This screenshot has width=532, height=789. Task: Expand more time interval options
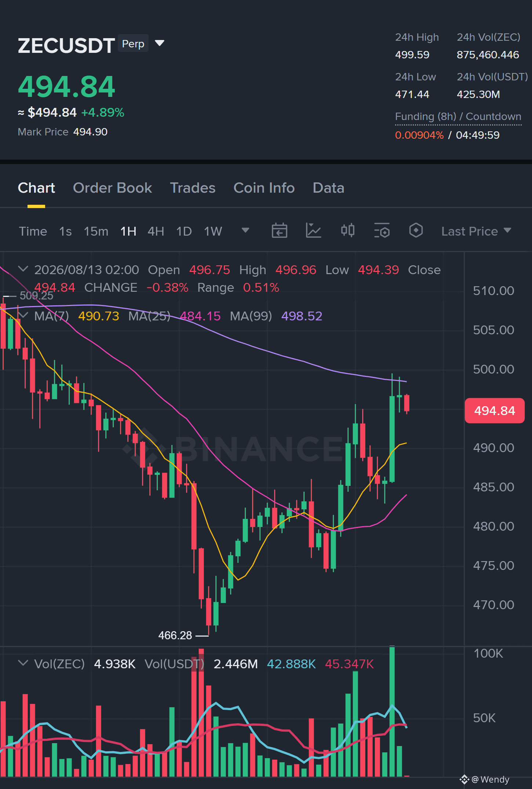[x=245, y=230]
